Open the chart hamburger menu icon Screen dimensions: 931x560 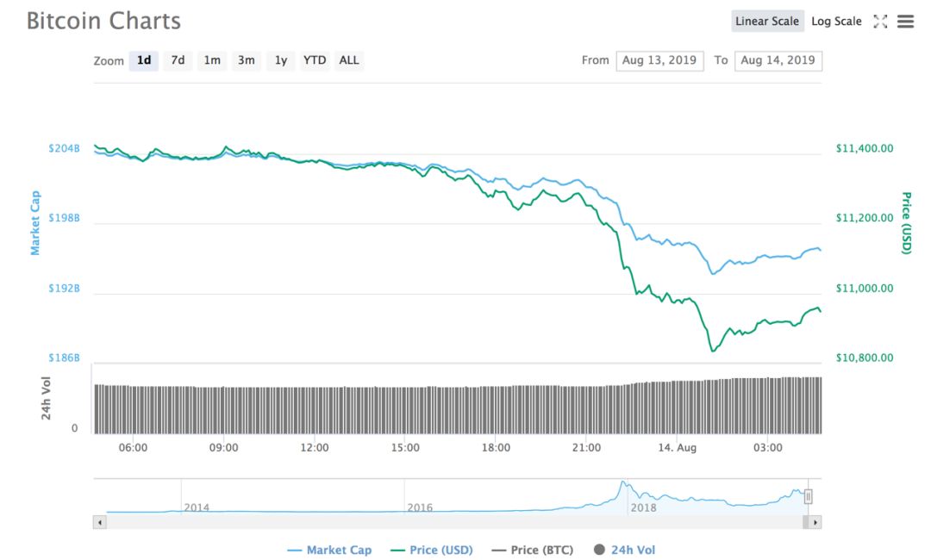point(905,22)
